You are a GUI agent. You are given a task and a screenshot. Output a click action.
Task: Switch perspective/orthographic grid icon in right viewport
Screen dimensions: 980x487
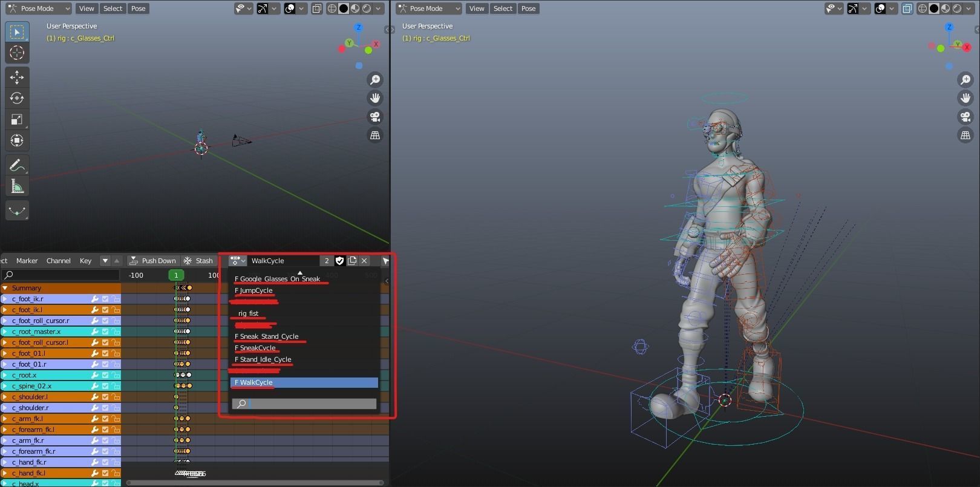coord(965,136)
